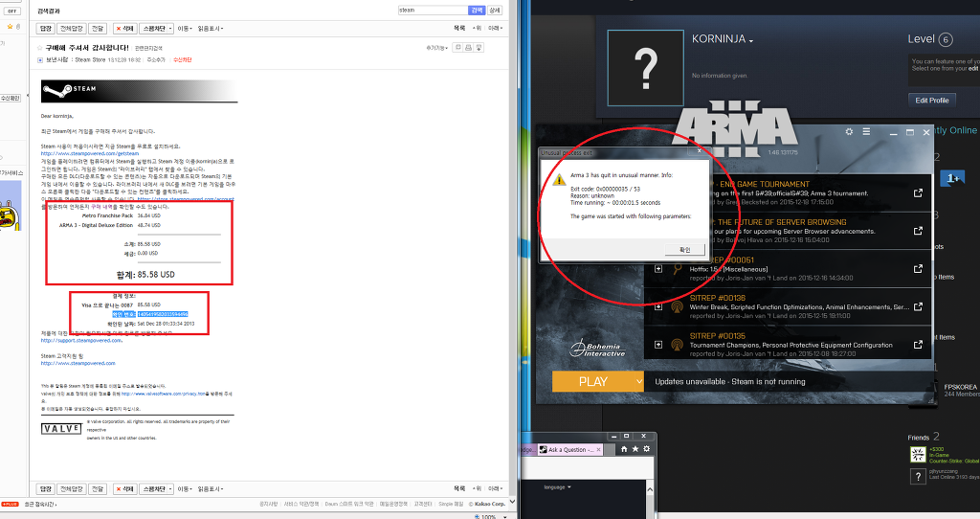Viewport: 980px width, 519px height.
Task: Open the steampowered.com/getsteam link
Action: (x=90, y=154)
